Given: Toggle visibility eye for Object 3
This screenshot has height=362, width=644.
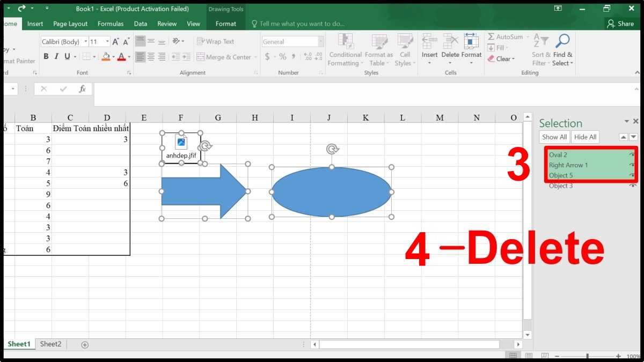Looking at the screenshot, I should pos(632,186).
